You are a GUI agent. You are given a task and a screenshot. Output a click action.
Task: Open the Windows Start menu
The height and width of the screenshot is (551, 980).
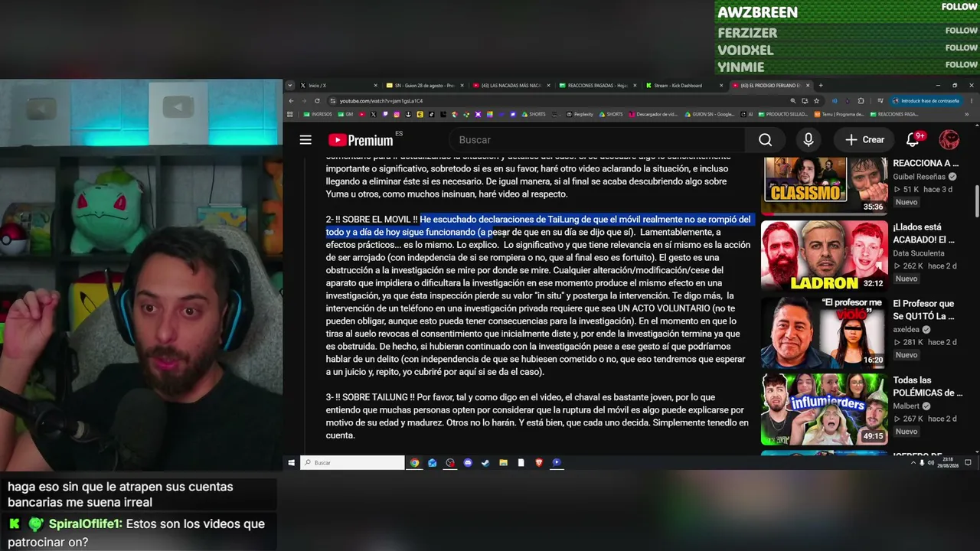click(x=291, y=462)
